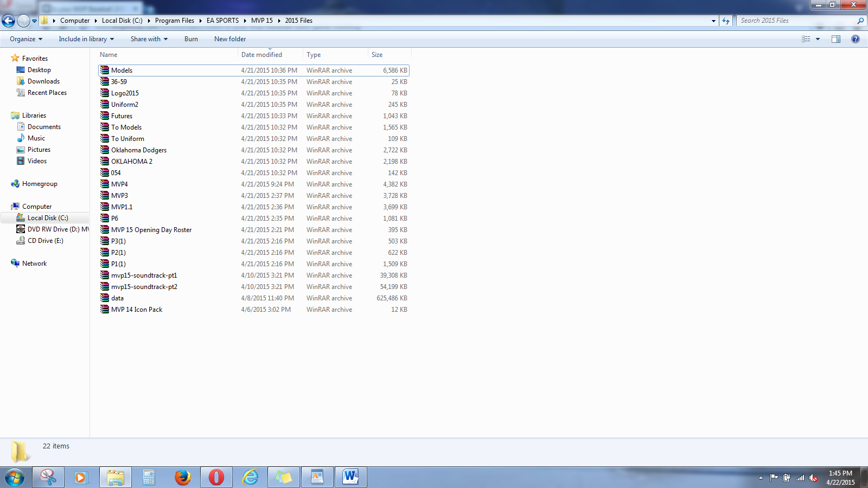Select the P6 archive icon
The width and height of the screenshot is (868, 488).
tap(105, 219)
